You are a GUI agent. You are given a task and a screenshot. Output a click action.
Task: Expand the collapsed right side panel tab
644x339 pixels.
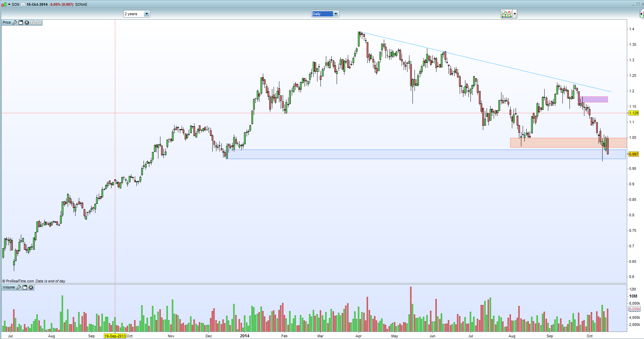point(642,14)
